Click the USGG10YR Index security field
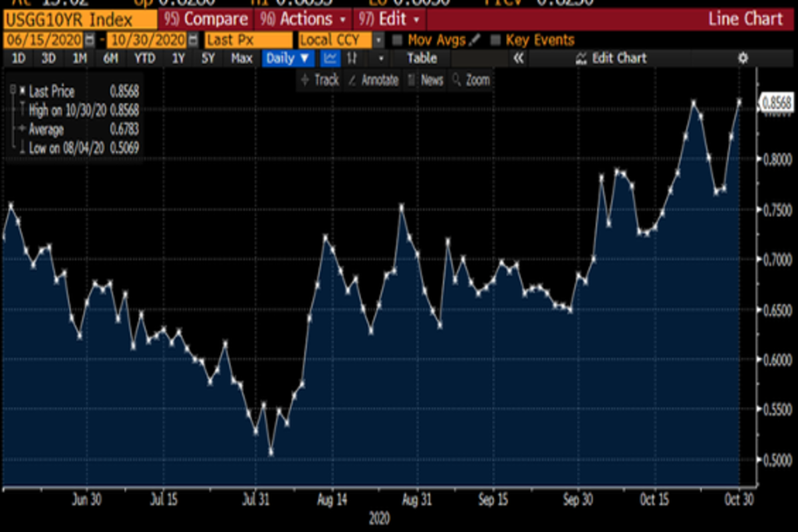Image resolution: width=798 pixels, height=532 pixels. [x=78, y=19]
